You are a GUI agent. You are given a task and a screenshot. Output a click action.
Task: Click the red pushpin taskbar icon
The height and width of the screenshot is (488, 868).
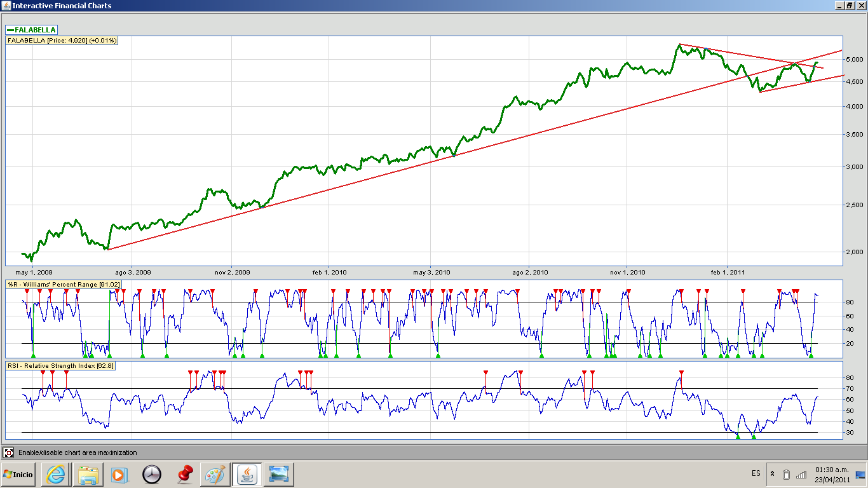click(184, 474)
